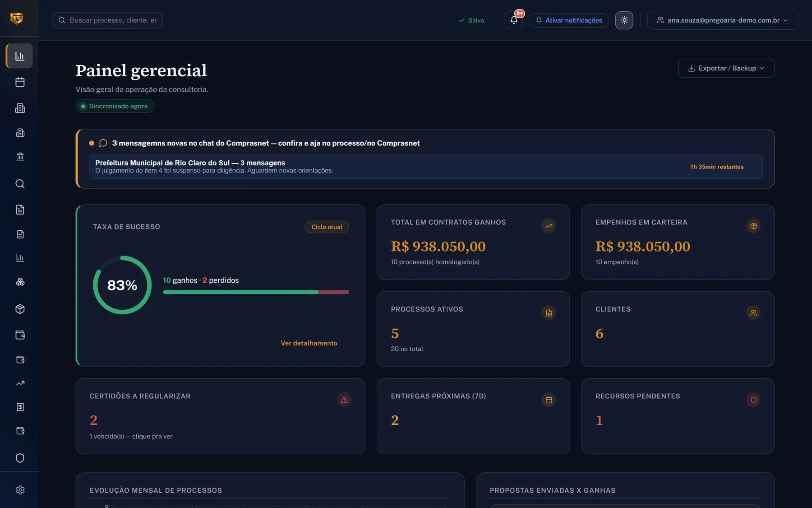Click '10 processo(s) homologado(s)' text

[435, 262]
